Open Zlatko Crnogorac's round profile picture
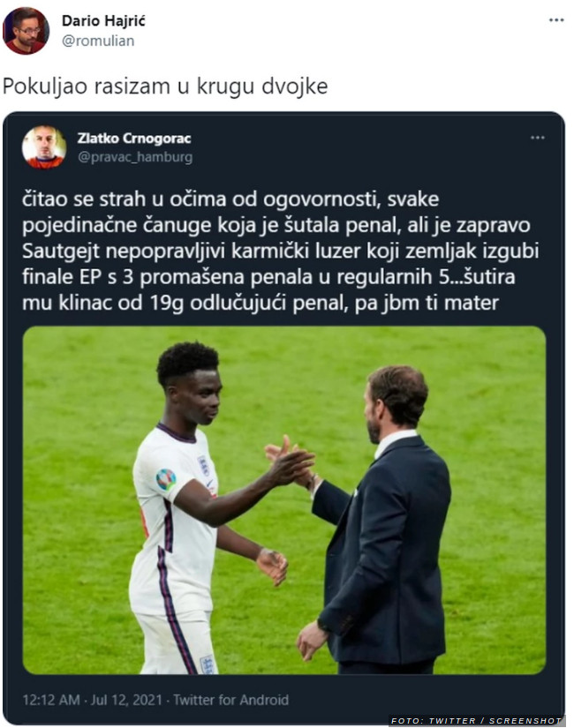This screenshot has width=574, height=728. point(43,146)
